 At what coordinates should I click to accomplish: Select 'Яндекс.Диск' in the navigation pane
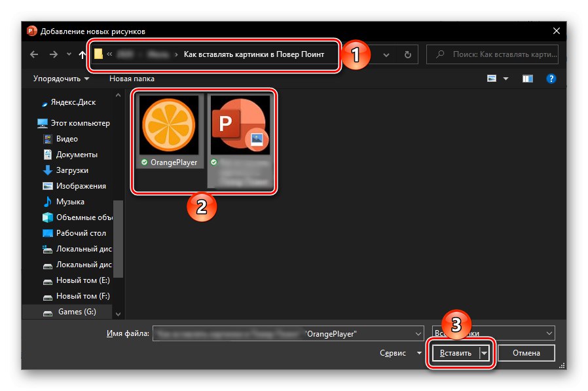pos(73,102)
